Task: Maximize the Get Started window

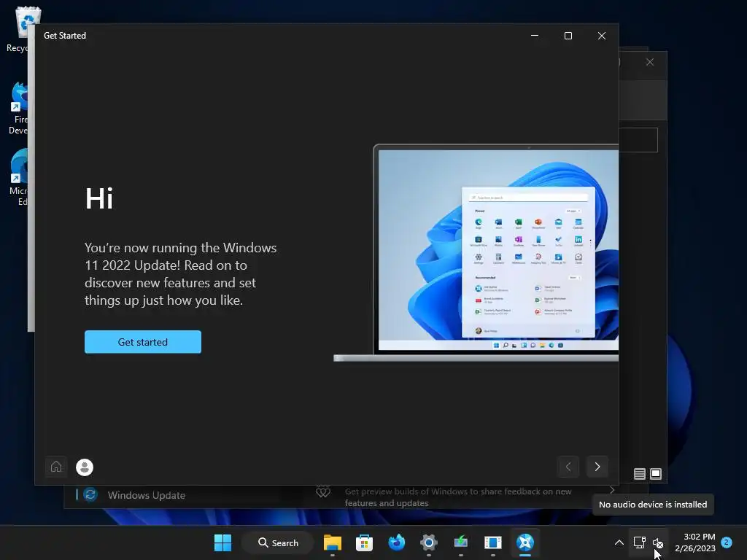Action: point(568,36)
